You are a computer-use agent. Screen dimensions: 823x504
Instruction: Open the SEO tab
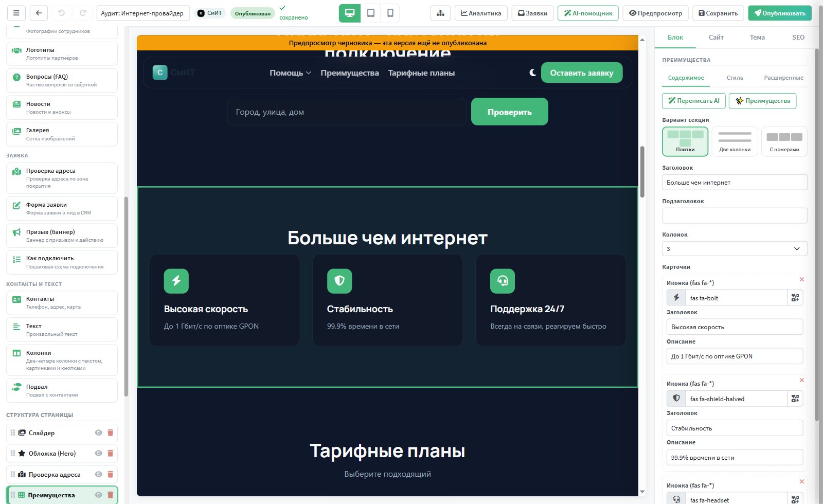click(x=798, y=38)
